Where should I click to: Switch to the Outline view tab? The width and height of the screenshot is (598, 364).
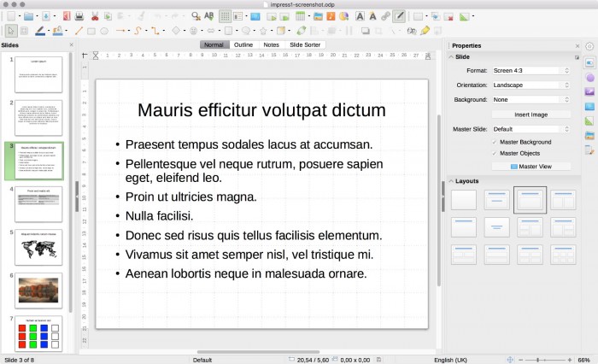click(243, 44)
